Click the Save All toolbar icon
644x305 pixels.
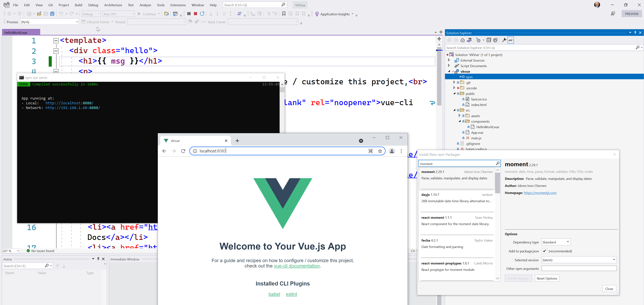tap(52, 14)
